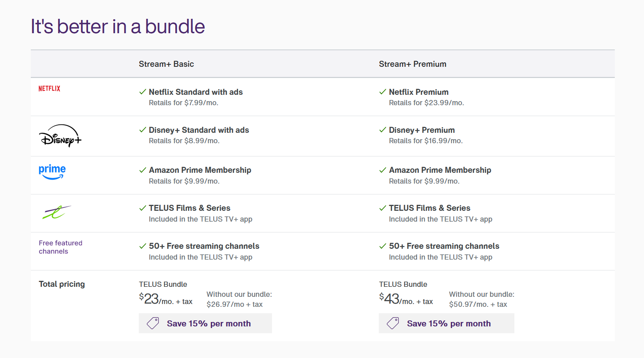Click Without our bundle label in Basic column
Viewport: 644px width, 358px height.
coord(239,294)
